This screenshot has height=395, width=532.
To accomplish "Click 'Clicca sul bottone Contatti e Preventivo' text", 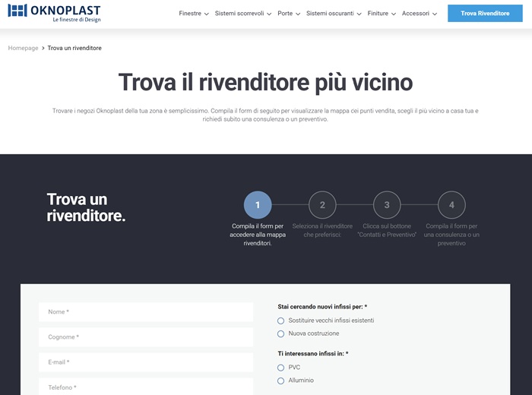I will [x=387, y=230].
